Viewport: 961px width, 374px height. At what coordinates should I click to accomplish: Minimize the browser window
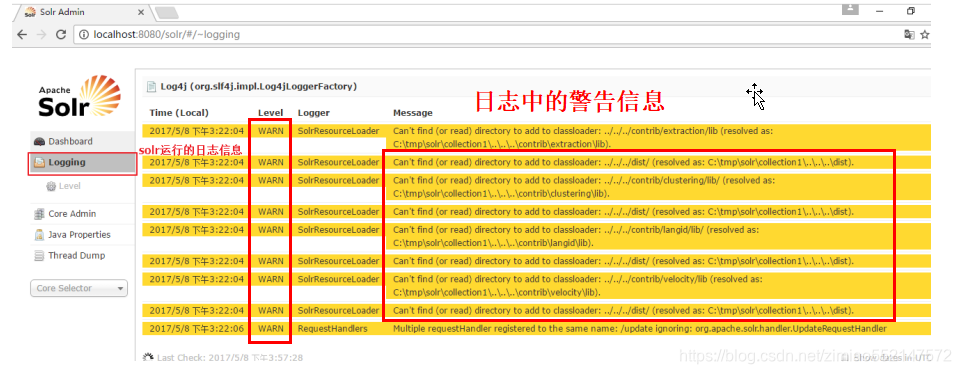[879, 10]
